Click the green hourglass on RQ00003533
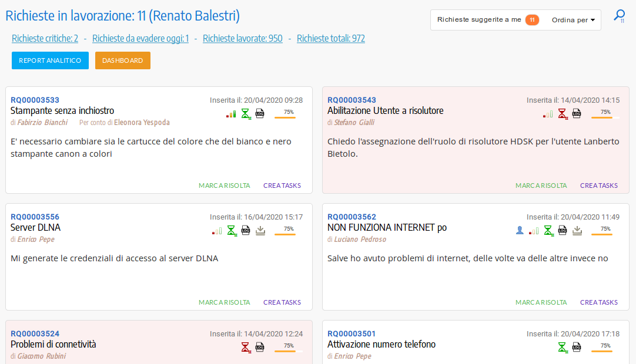The height and width of the screenshot is (364, 636). [246, 113]
